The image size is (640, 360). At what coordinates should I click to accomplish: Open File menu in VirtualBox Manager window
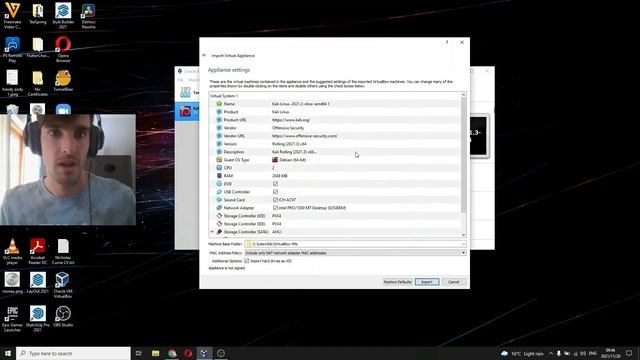tap(180, 80)
